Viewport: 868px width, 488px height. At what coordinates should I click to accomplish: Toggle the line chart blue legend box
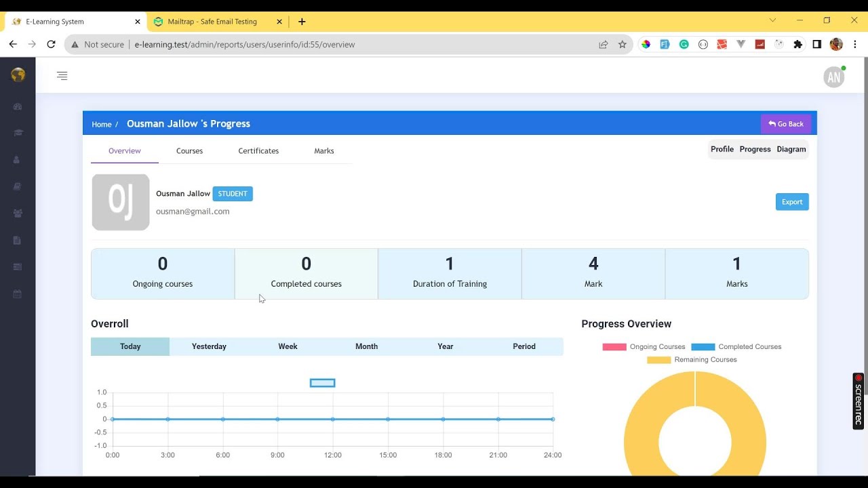click(x=322, y=383)
